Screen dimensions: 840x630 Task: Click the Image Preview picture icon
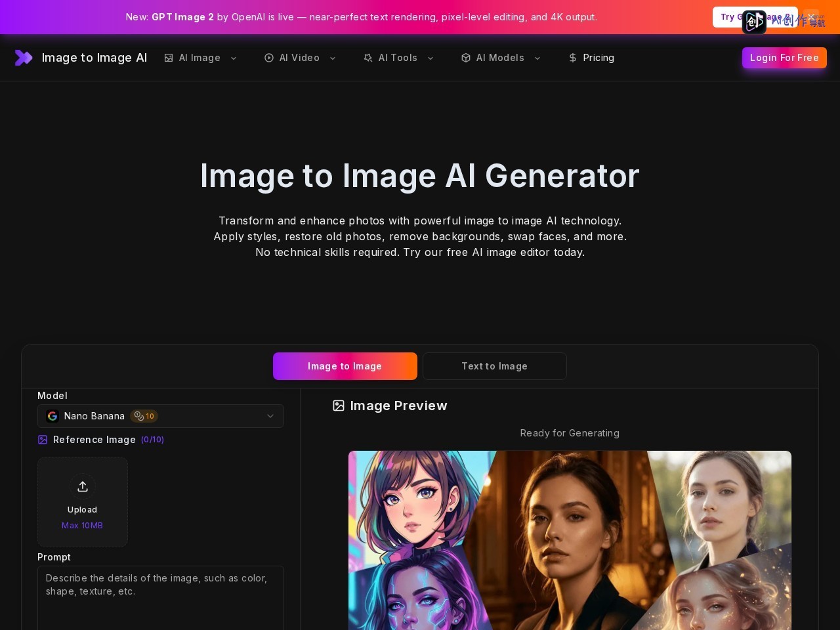point(339,406)
